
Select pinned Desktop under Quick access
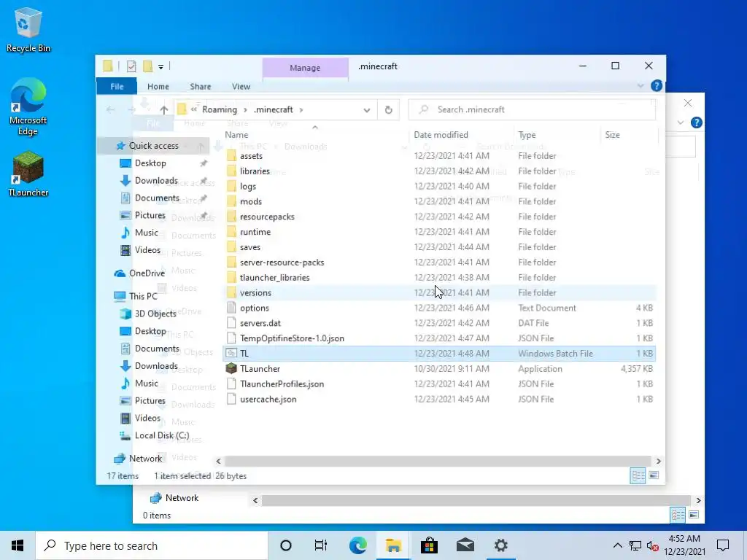pyautogui.click(x=150, y=163)
